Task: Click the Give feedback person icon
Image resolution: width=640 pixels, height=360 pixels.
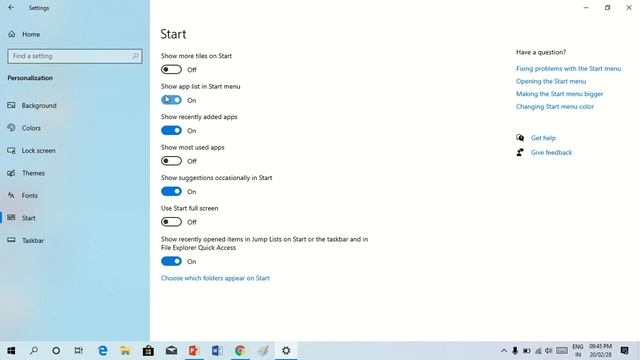Action: coord(520,153)
